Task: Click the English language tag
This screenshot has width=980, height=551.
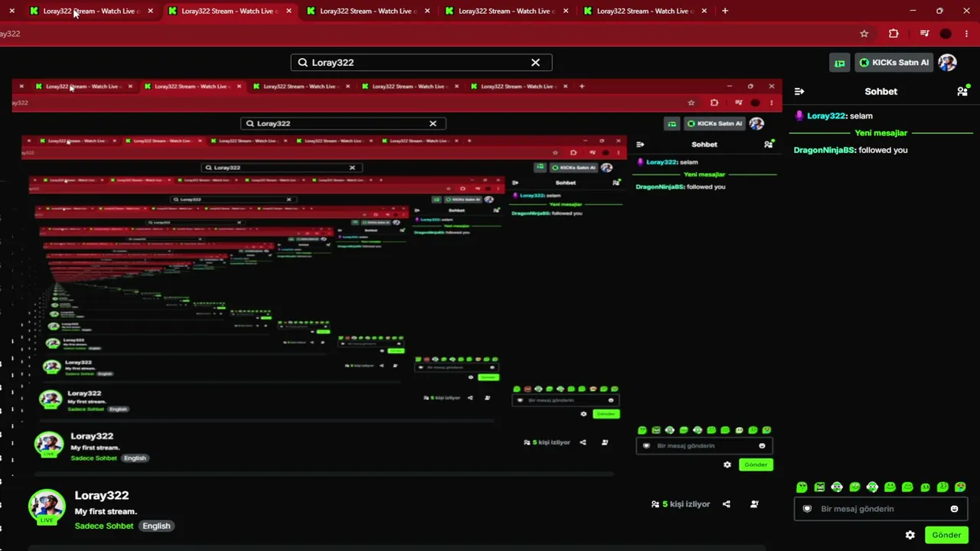Action: 156,526
